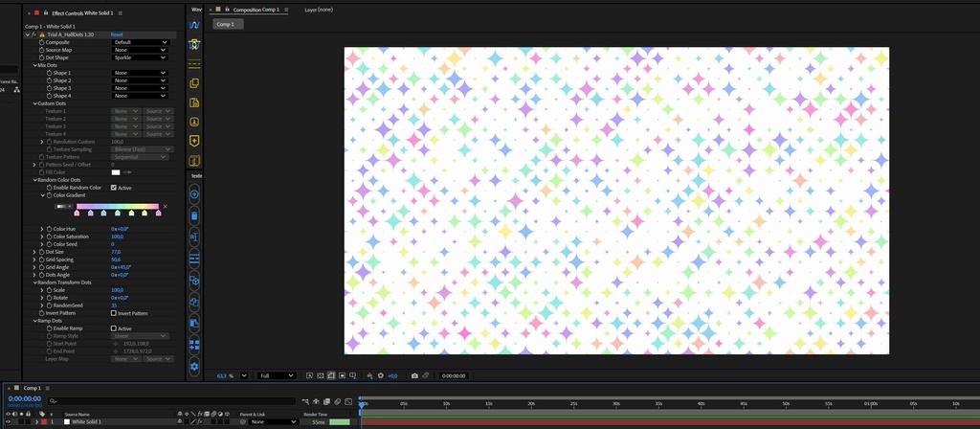Click the blue circled plus icon in the side toolbar
The width and height of the screenshot is (980, 429).
point(194,194)
